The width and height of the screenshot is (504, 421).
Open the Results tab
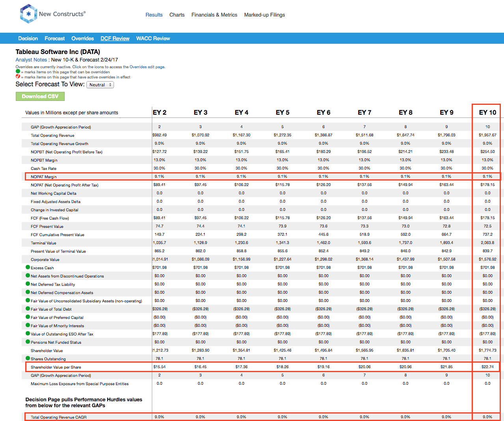coord(154,15)
